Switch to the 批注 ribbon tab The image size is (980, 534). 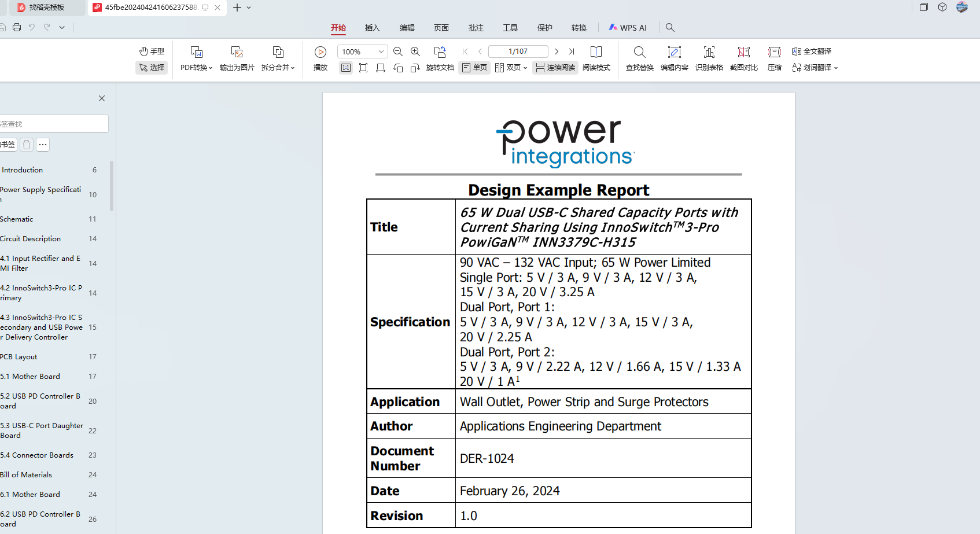[x=476, y=28]
